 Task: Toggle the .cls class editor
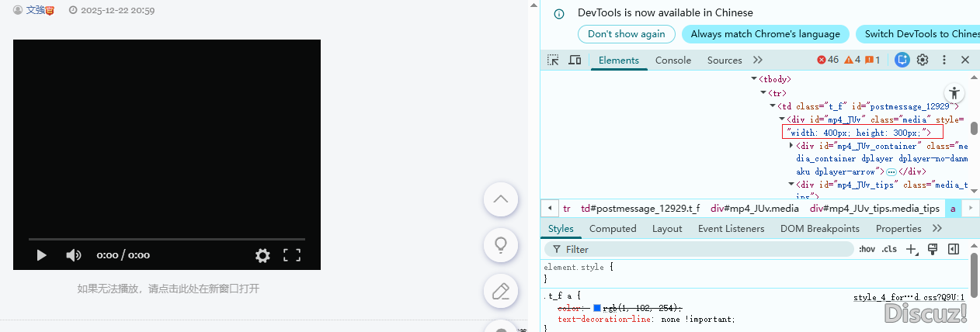(889, 249)
